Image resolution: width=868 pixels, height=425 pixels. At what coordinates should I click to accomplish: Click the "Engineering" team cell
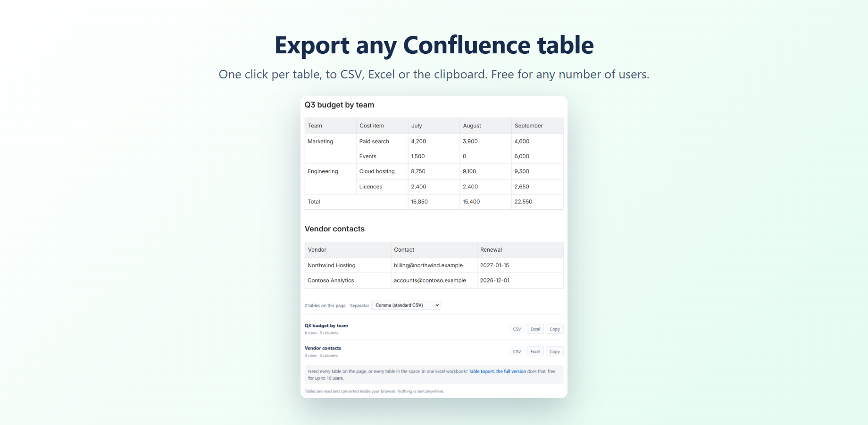331,179
